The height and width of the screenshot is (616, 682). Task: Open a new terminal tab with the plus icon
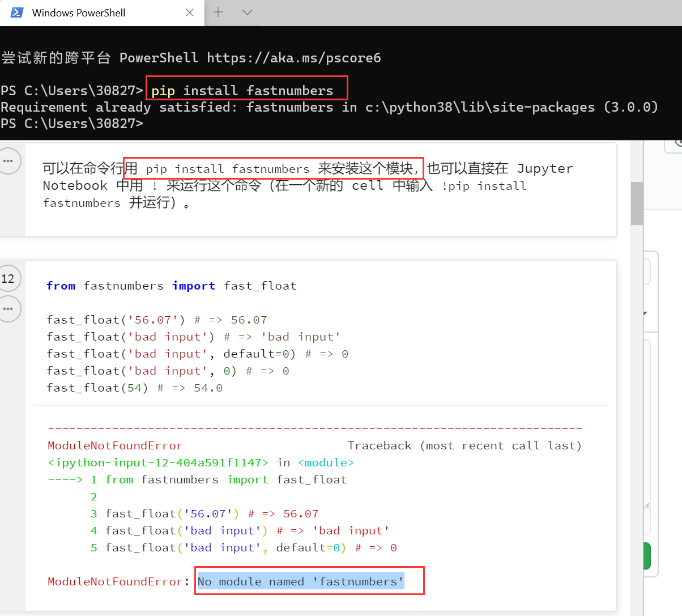click(x=218, y=12)
